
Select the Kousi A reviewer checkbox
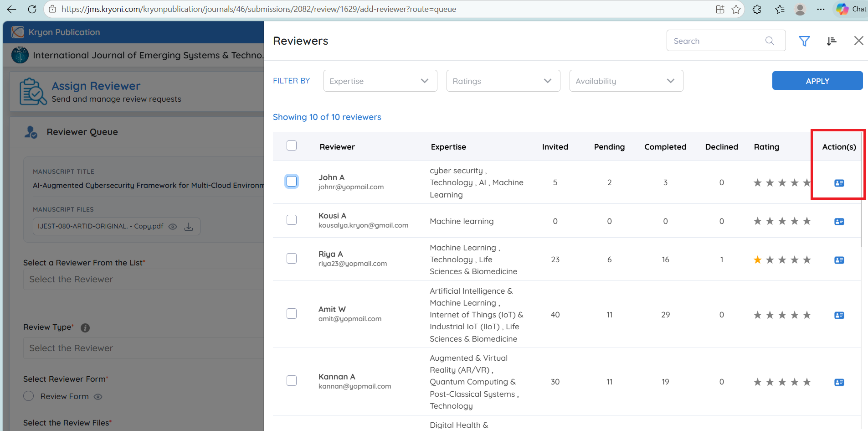click(292, 220)
